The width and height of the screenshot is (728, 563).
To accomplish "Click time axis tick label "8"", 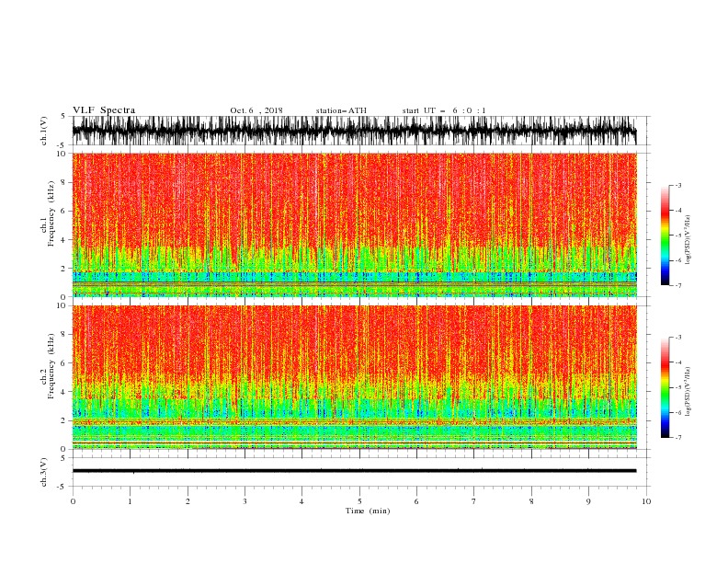I will [531, 501].
